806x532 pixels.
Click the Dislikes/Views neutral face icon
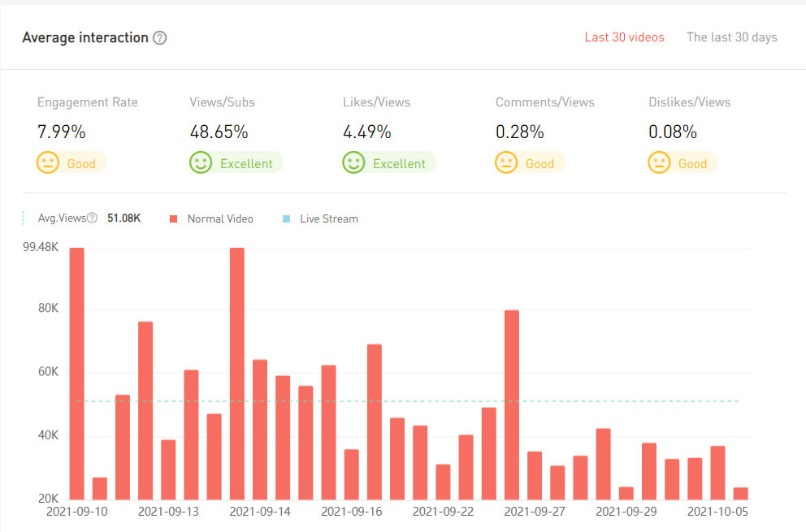click(x=659, y=163)
